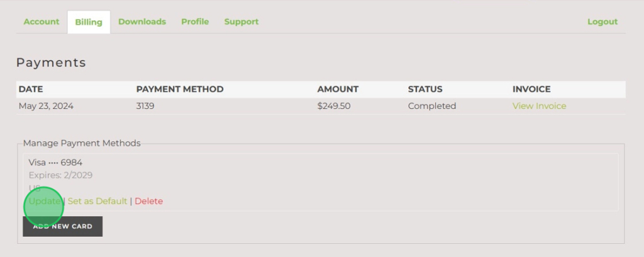Select the Billing tab
The height and width of the screenshot is (257, 644).
pyautogui.click(x=89, y=22)
